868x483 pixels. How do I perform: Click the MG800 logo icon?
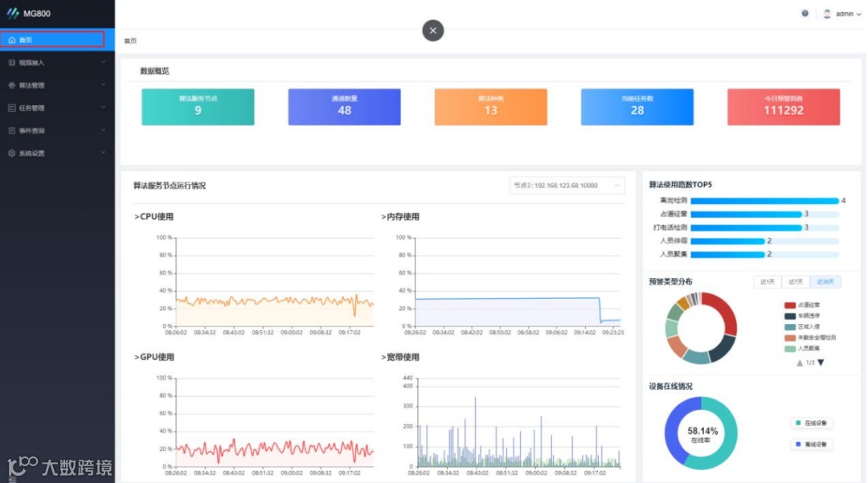pyautogui.click(x=13, y=14)
